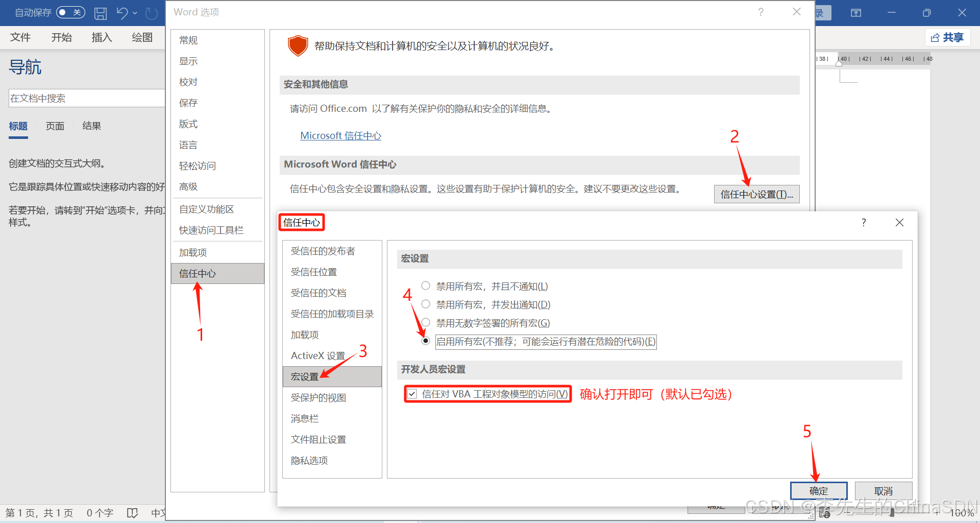
Task: Toggle 信任对 VBA 工程对象模型的访问 checkbox
Action: 412,394
